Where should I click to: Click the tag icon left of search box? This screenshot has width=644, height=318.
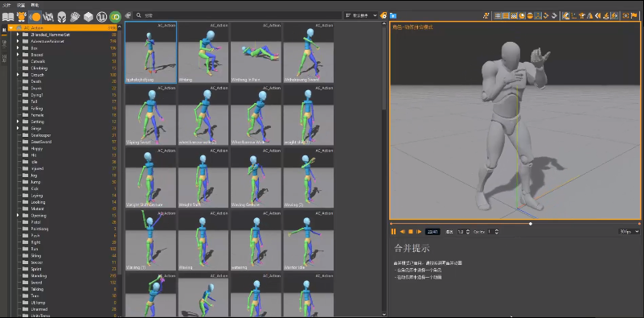128,15
